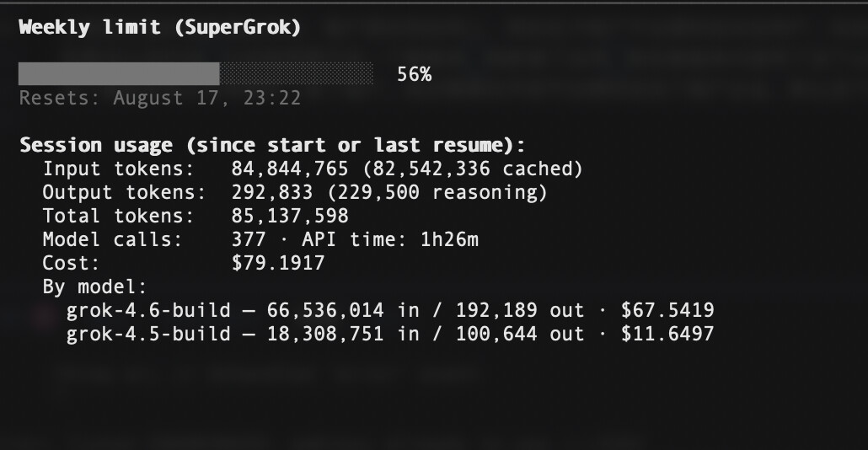This screenshot has height=450, width=868.
Task: Click the 229,500 reasoning value
Action: tap(437, 193)
